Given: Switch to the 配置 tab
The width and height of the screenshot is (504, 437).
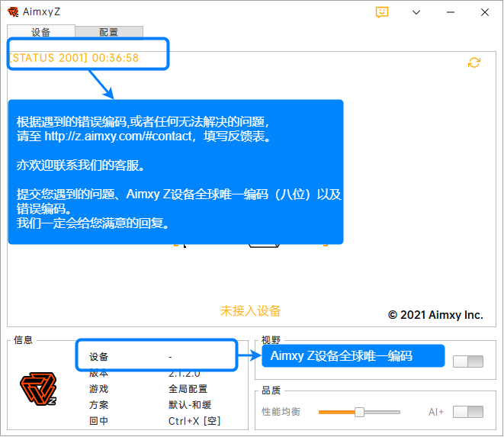Looking at the screenshot, I should [x=109, y=32].
